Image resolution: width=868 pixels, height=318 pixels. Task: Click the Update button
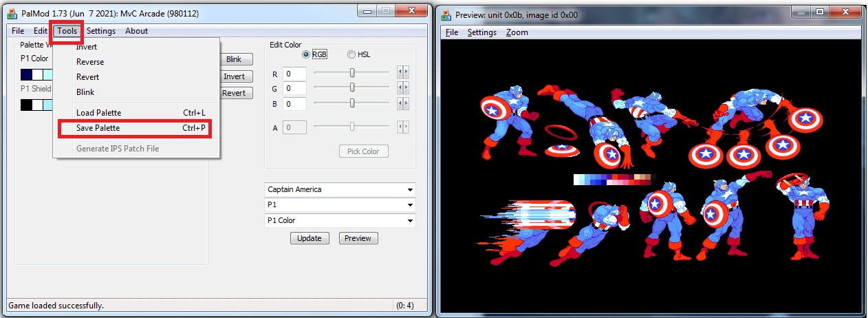coord(310,238)
